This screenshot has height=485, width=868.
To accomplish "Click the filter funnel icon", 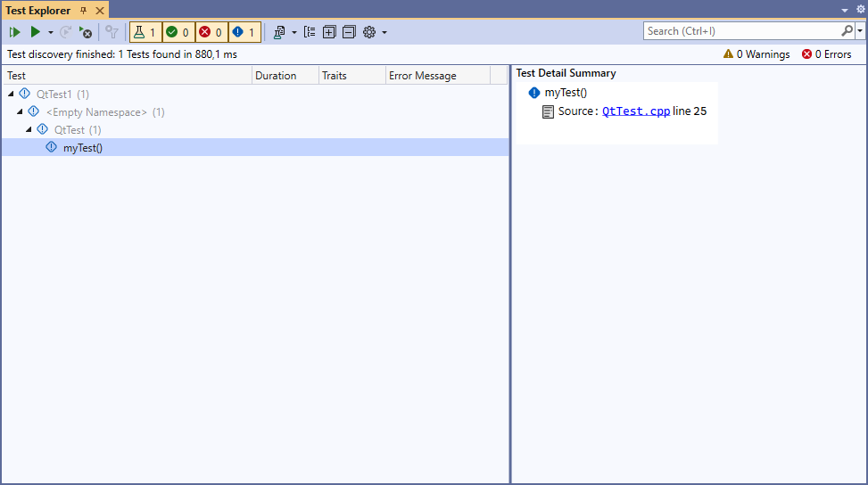I will (x=112, y=32).
